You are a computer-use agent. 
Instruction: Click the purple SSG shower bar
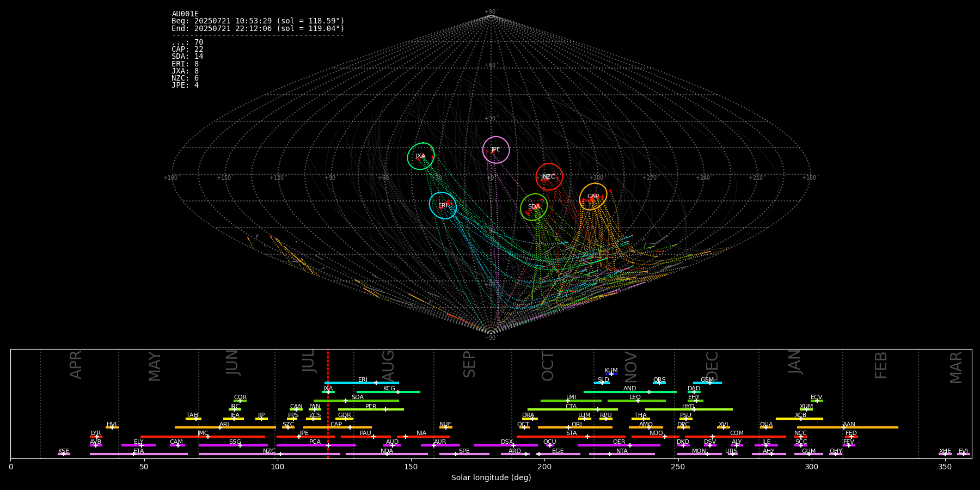coord(234,445)
